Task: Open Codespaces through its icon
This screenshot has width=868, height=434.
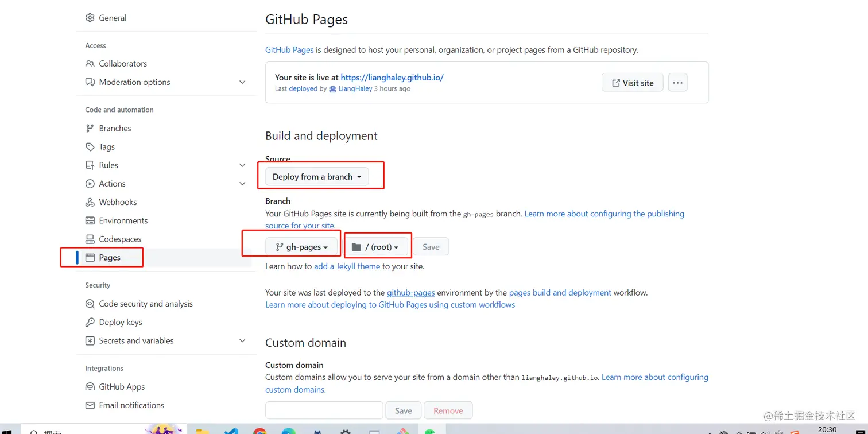Action: point(90,239)
